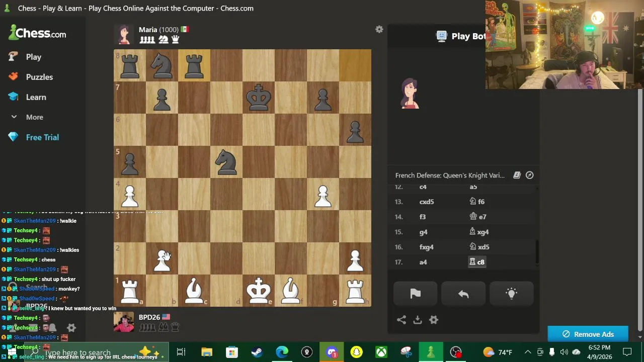Click the white rook on h1
The height and width of the screenshot is (362, 644).
pos(355,291)
